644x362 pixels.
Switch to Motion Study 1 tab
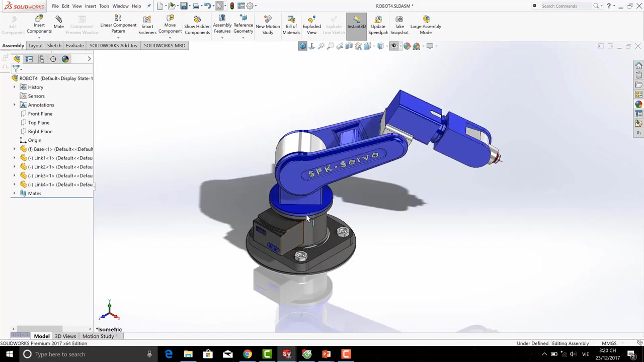coord(100,336)
